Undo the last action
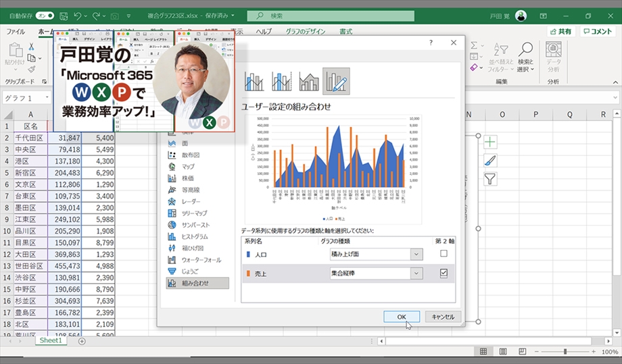The width and height of the screenshot is (622, 364). tap(77, 16)
